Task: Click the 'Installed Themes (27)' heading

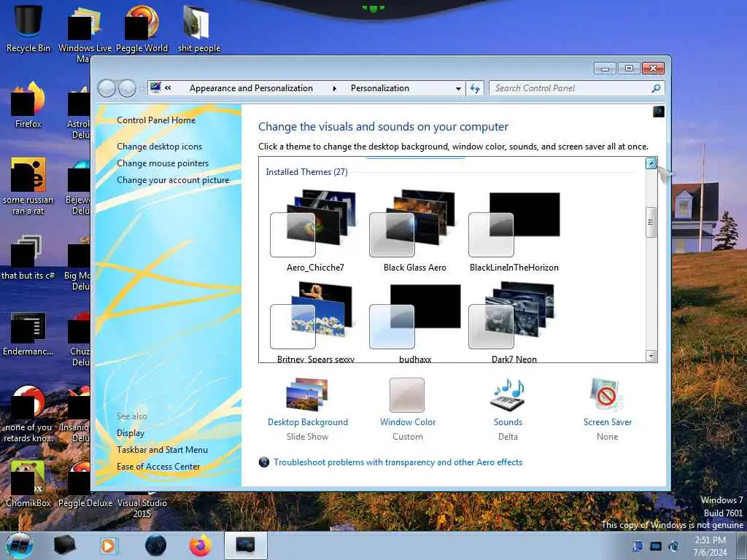Action: [307, 172]
